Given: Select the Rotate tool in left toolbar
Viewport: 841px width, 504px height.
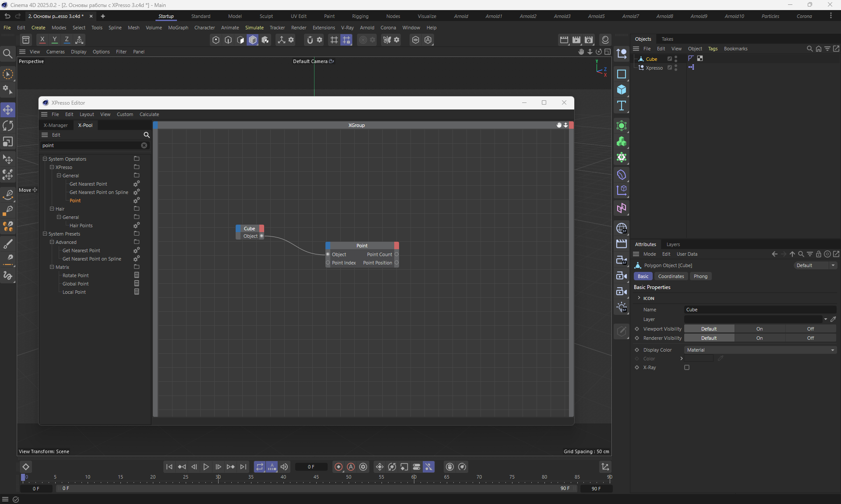Looking at the screenshot, I should [8, 126].
